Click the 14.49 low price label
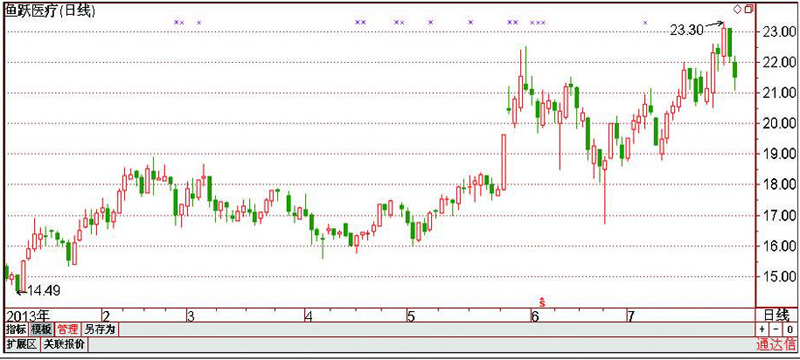Screen dimensions: 800x360 44,291
